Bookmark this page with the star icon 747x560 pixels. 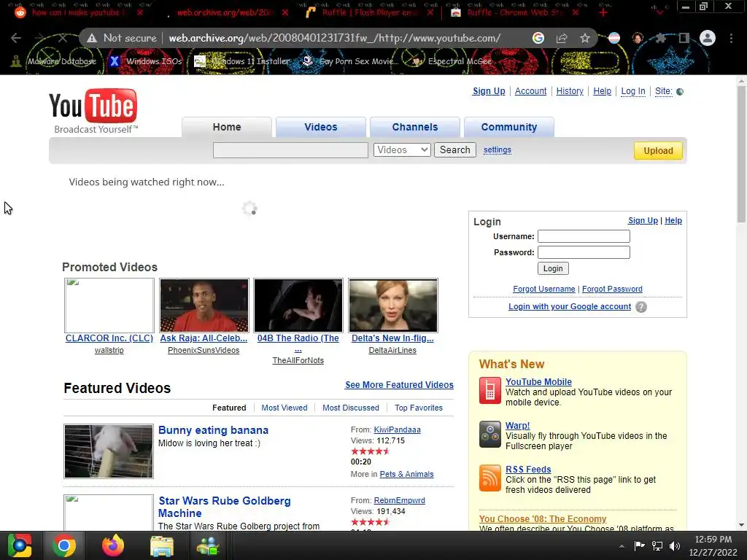[585, 38]
